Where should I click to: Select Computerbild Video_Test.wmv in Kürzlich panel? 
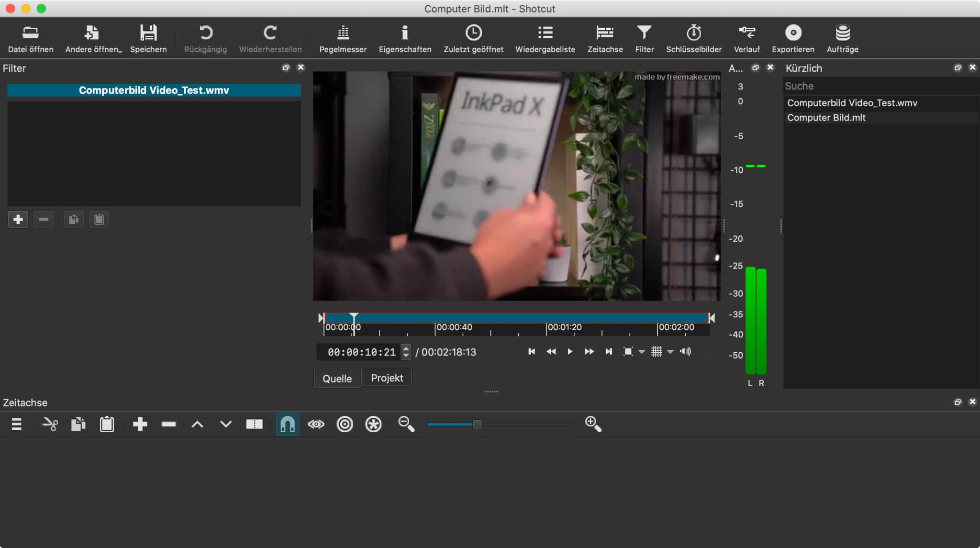point(851,102)
